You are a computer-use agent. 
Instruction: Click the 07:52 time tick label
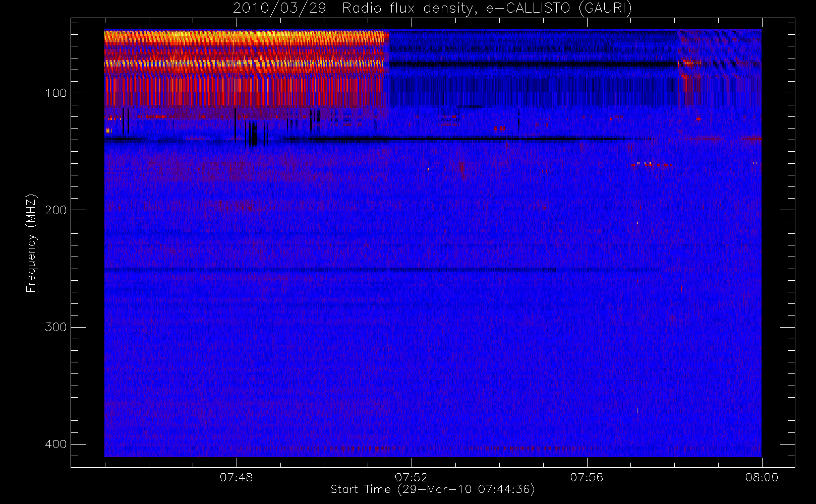tap(412, 477)
